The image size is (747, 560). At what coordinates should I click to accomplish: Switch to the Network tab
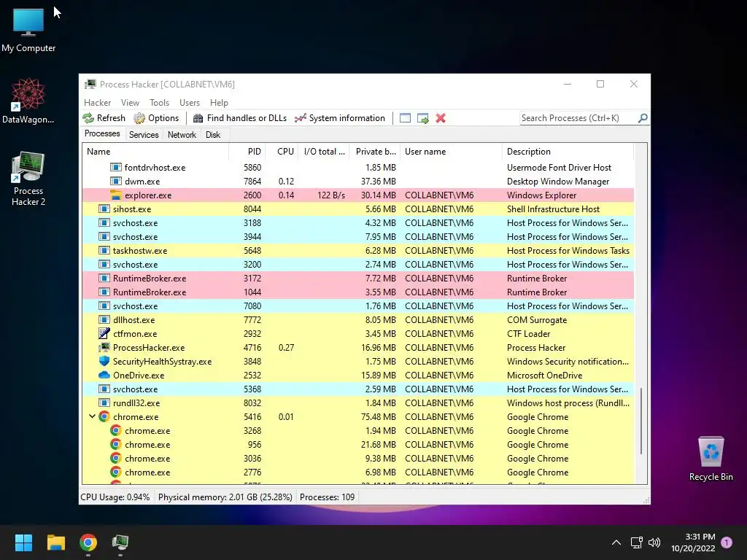(182, 135)
